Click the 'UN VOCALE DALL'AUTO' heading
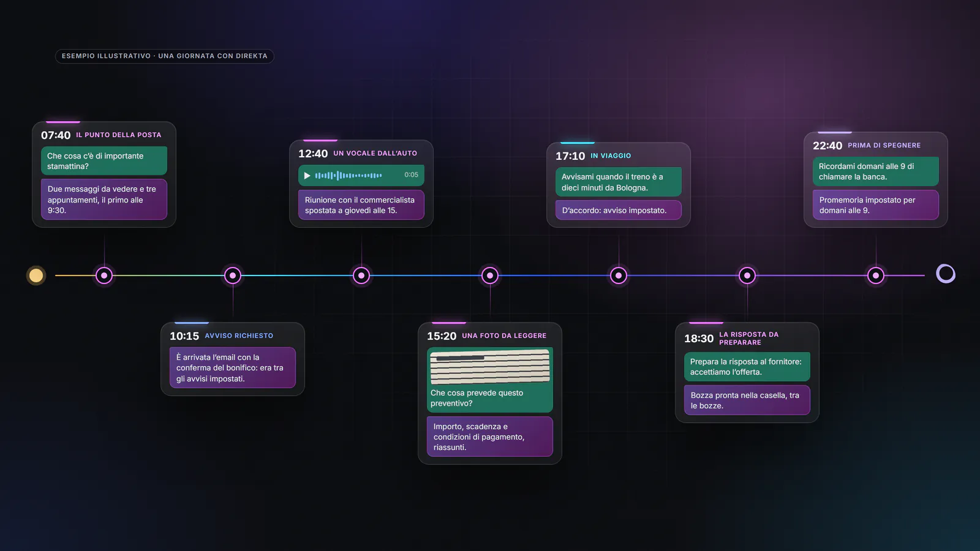 pyautogui.click(x=375, y=153)
